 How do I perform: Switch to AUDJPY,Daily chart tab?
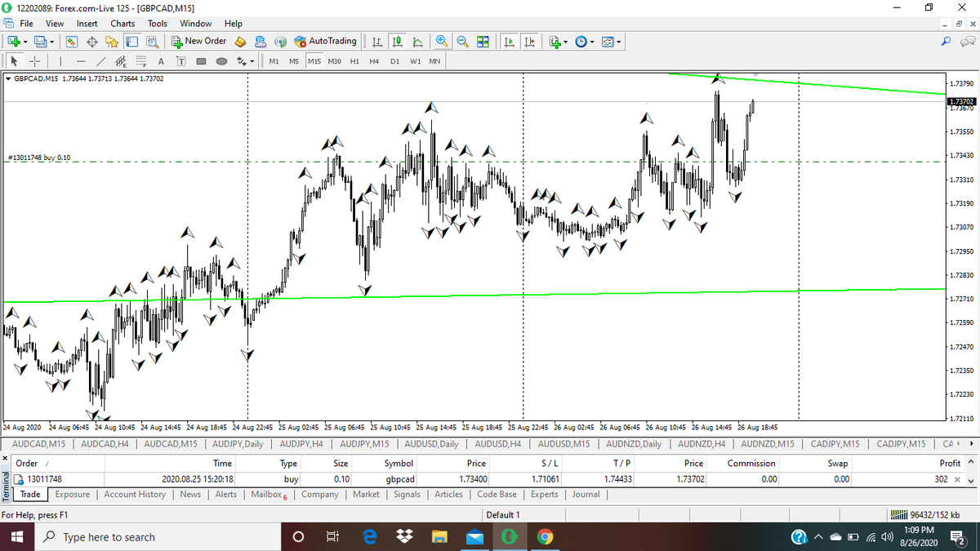click(238, 444)
